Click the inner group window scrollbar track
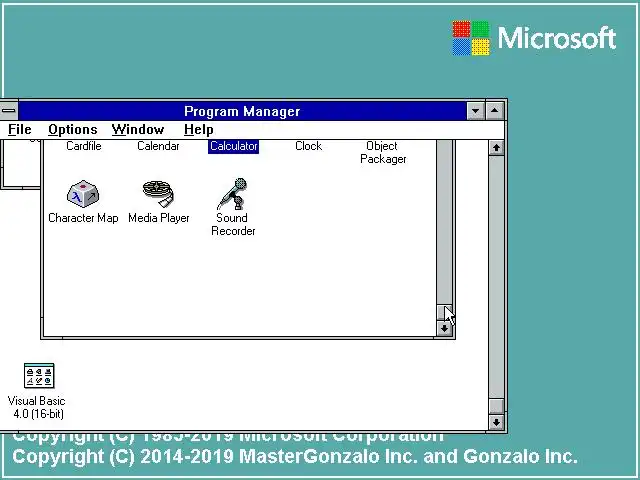 tap(444, 222)
